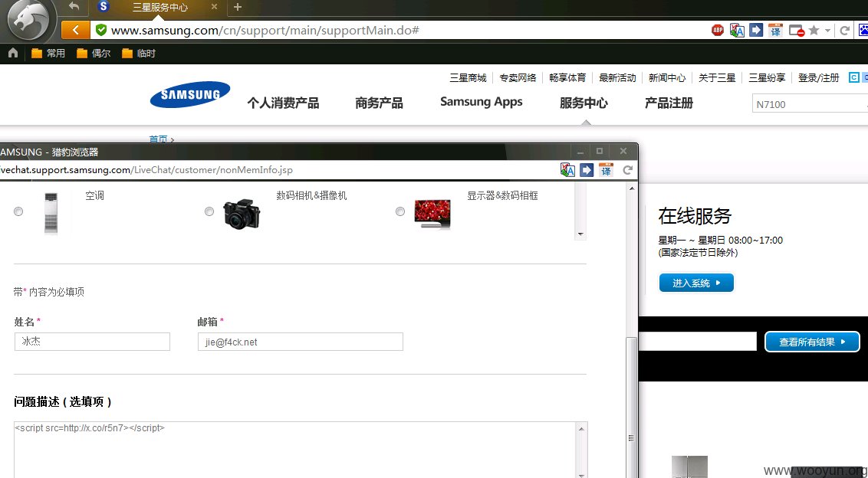The height and width of the screenshot is (478, 868).
Task: Click the 姓名 input field
Action: pos(93,342)
